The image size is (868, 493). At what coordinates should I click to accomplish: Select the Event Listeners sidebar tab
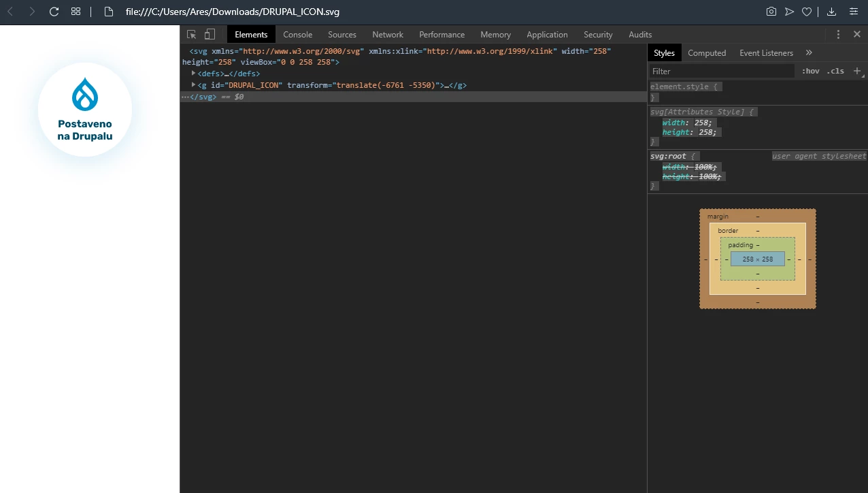click(766, 52)
